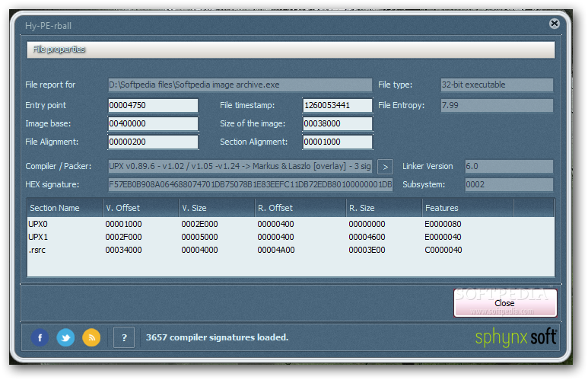Sort by V. Offset column header
This screenshot has height=380, width=588.
tap(141, 208)
